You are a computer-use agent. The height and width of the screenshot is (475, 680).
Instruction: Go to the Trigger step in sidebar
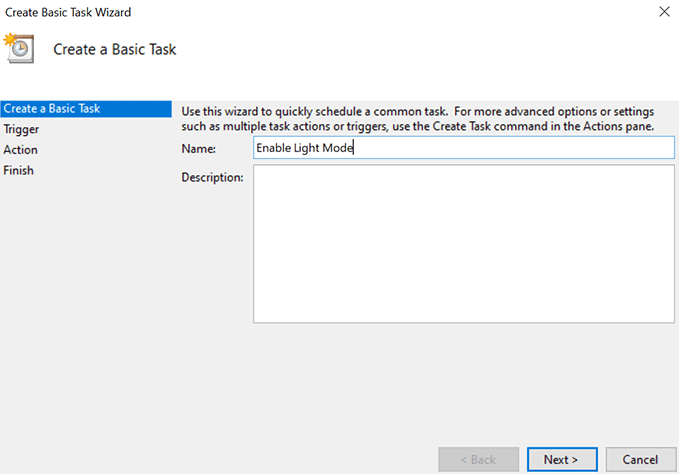[22, 129]
